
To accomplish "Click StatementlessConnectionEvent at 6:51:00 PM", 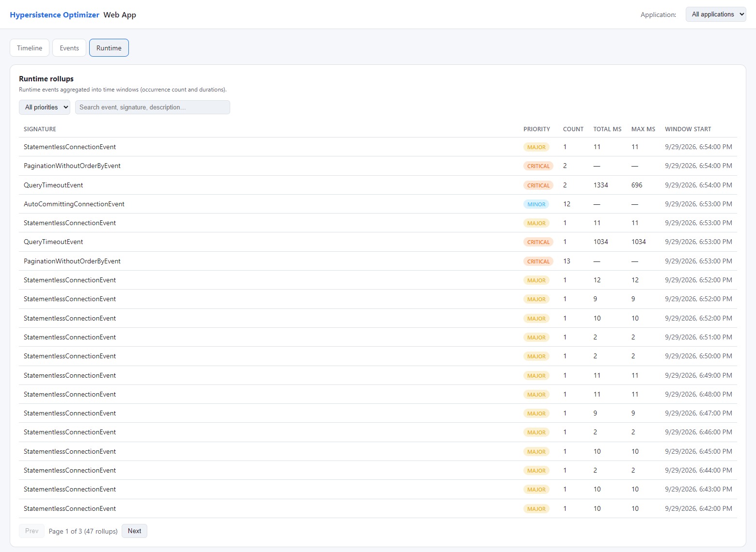I will click(70, 337).
